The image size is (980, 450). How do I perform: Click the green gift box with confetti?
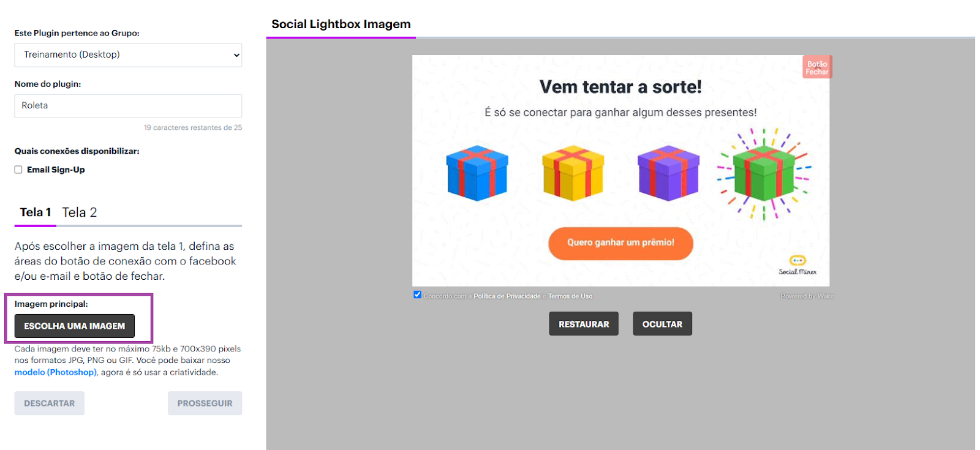[764, 174]
